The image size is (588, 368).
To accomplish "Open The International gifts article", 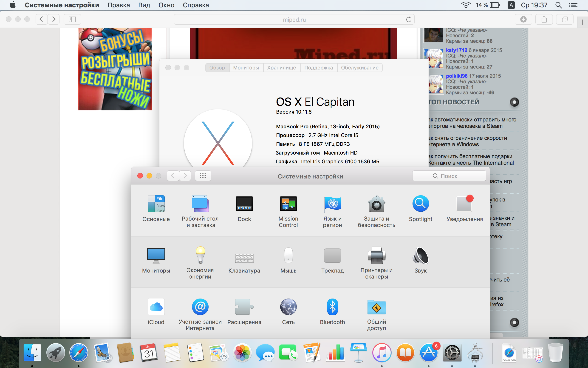I will [471, 159].
